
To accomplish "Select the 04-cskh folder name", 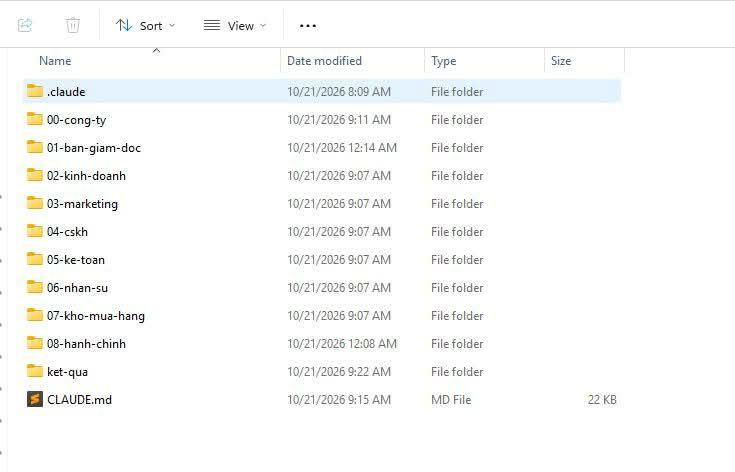I will click(x=68, y=232).
